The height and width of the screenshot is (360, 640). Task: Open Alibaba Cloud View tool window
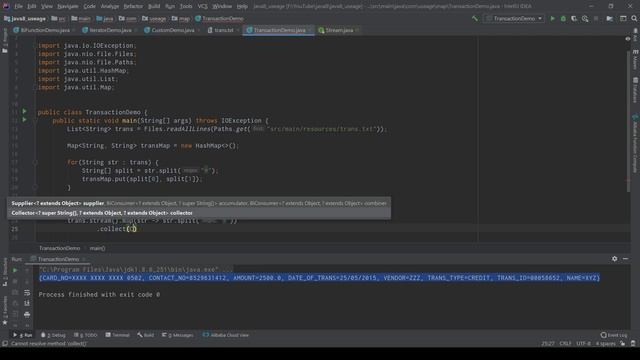226,335
